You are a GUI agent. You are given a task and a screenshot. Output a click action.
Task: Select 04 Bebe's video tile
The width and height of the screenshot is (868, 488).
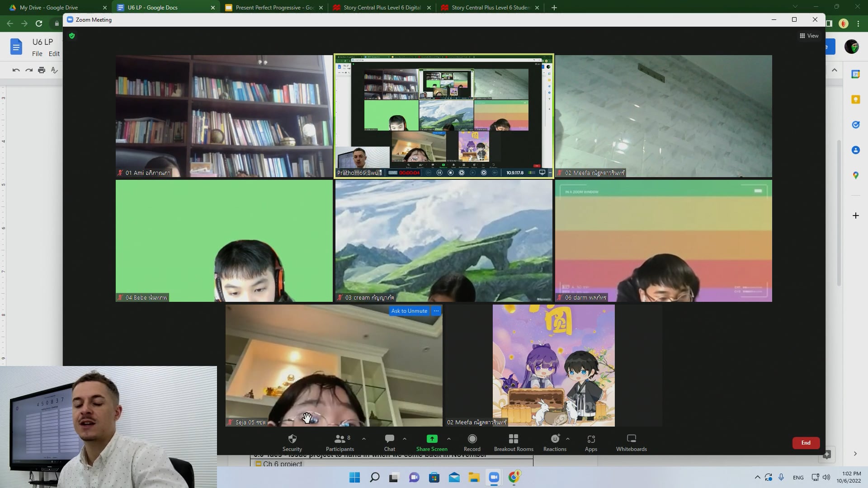pos(224,240)
